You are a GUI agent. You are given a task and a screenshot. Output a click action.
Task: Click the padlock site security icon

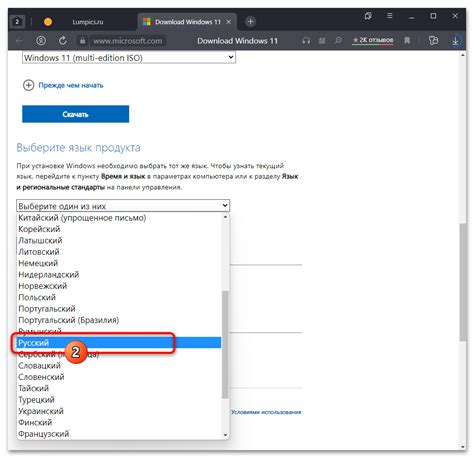[x=82, y=41]
